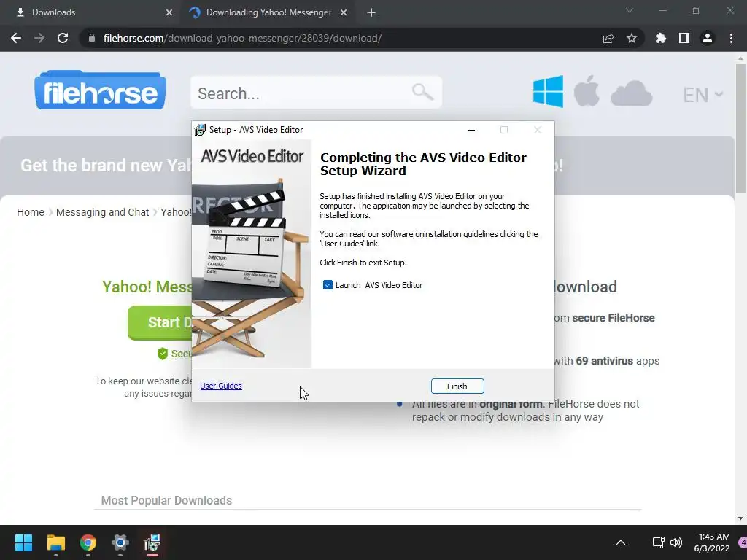Go forward in Chrome
Viewport: 747px width, 560px height.
coord(39,38)
